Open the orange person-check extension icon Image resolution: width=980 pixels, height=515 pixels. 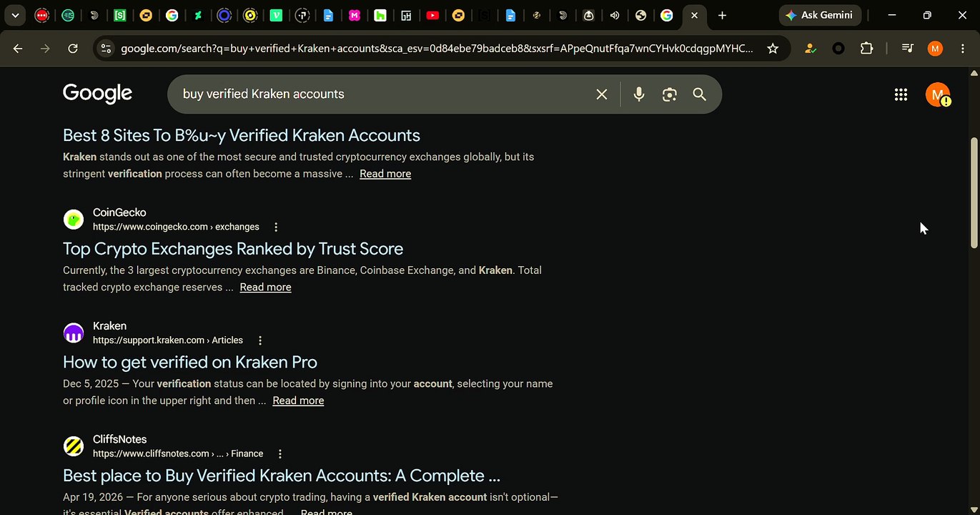(x=810, y=49)
